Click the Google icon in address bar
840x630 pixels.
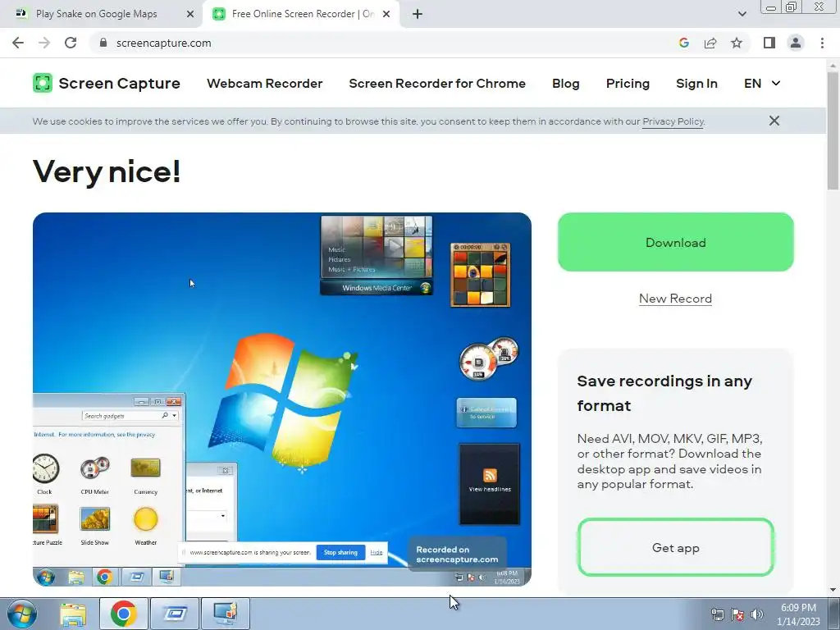point(683,43)
